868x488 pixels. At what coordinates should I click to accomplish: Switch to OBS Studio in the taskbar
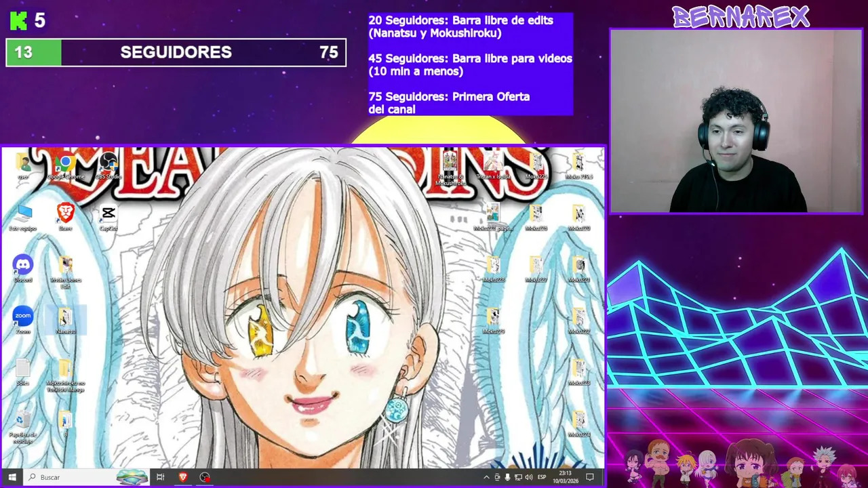(205, 477)
